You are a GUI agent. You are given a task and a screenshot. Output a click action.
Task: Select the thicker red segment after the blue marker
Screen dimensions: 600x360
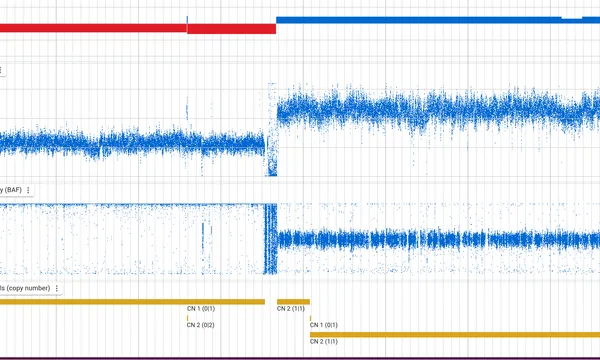(232, 29)
